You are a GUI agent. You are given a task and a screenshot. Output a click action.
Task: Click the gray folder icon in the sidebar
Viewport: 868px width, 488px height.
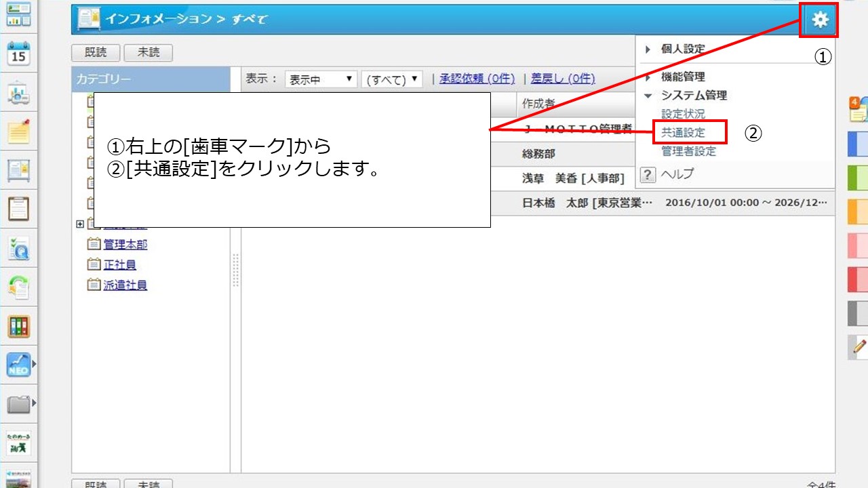click(18, 405)
